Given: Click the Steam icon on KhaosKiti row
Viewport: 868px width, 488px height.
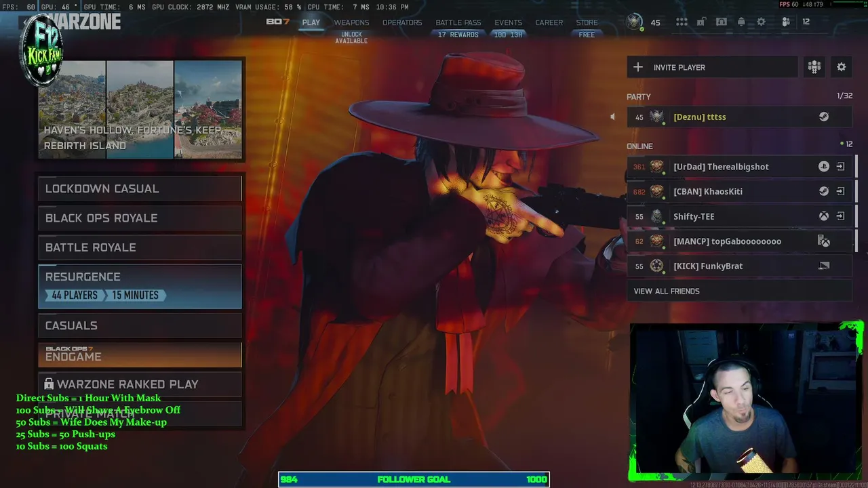Looking at the screenshot, I should coord(824,192).
